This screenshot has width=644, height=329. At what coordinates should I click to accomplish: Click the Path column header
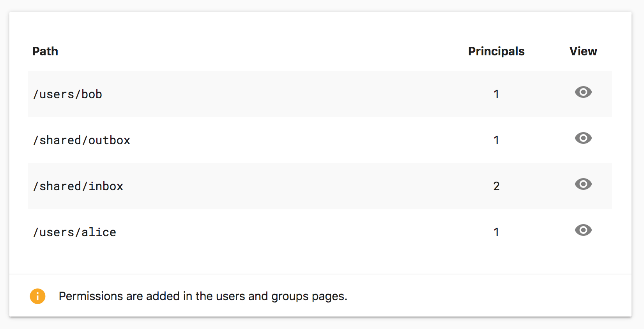click(45, 51)
